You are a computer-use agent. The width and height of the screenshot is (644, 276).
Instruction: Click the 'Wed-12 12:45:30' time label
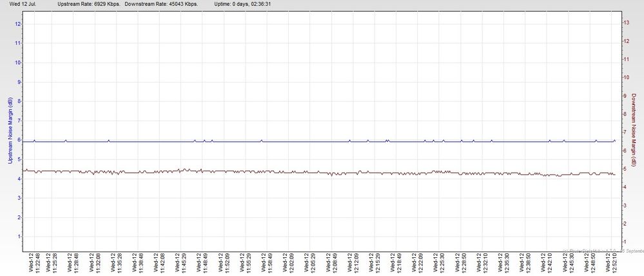click(567, 263)
